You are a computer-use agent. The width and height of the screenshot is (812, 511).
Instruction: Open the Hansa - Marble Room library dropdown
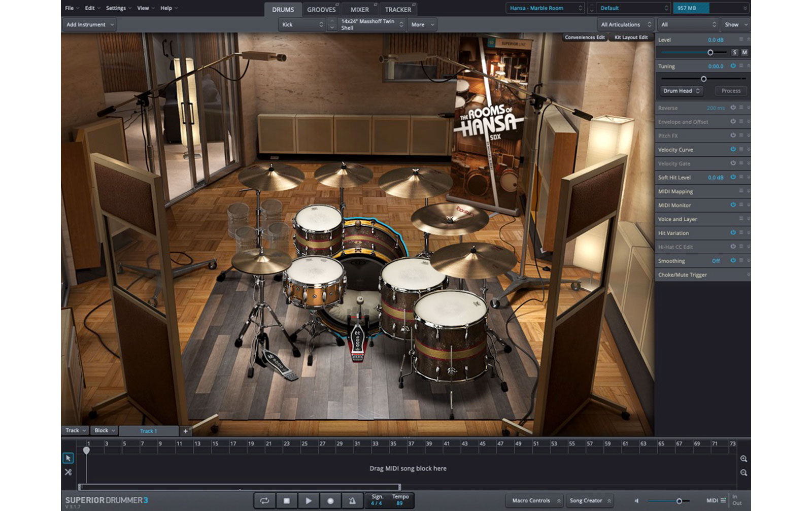(546, 8)
